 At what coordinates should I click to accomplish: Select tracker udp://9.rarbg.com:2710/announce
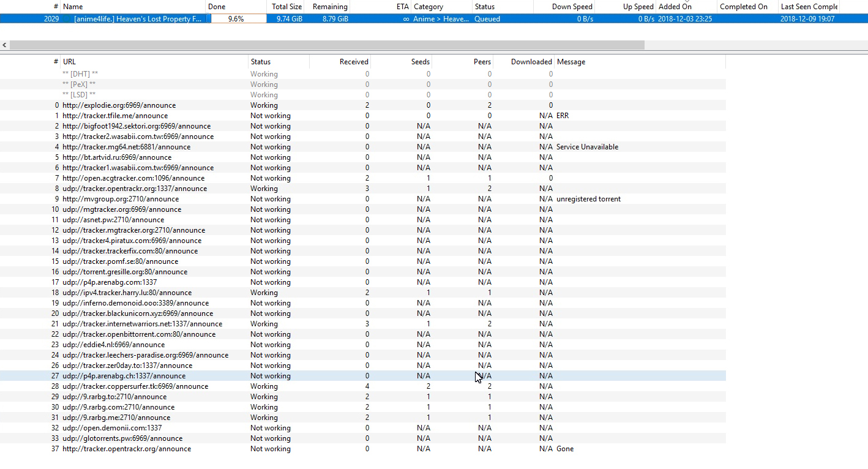click(x=363, y=407)
